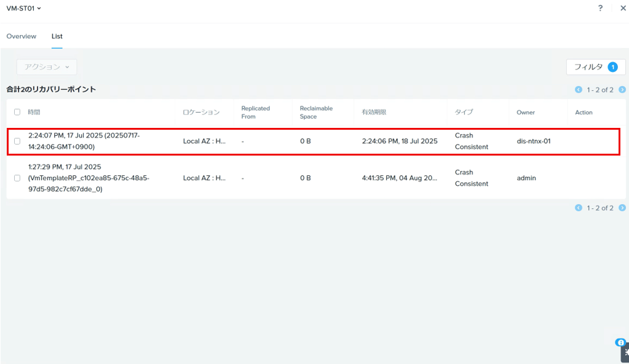Open the フィルタ button

(596, 67)
